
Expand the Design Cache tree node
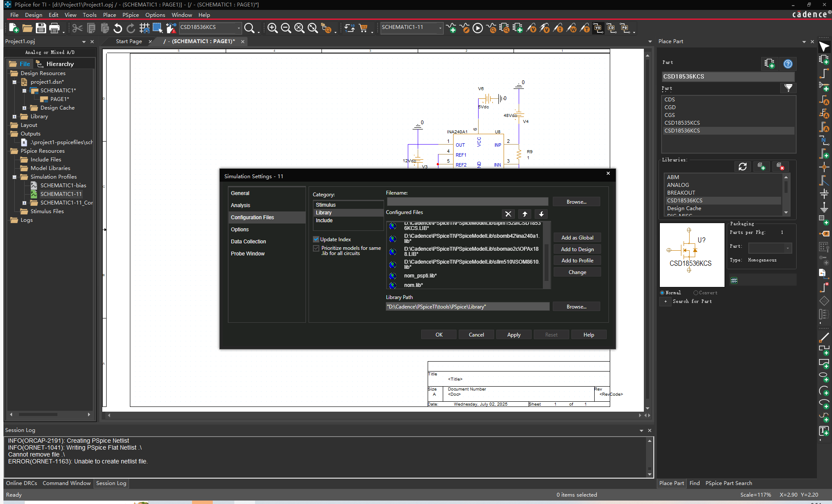point(24,108)
